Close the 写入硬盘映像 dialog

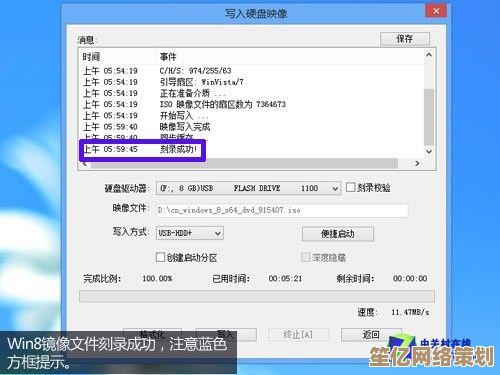pyautogui.click(x=436, y=11)
